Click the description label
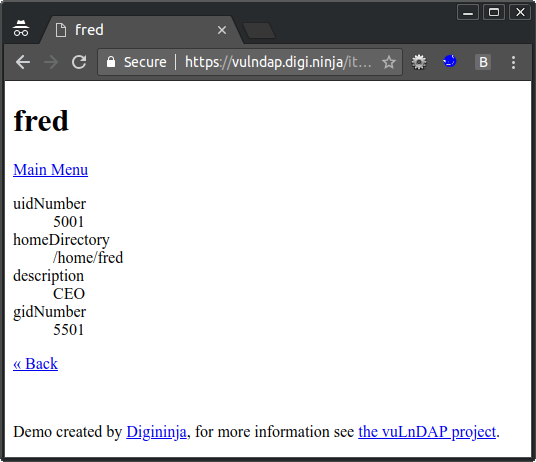This screenshot has width=536, height=462. pos(48,276)
